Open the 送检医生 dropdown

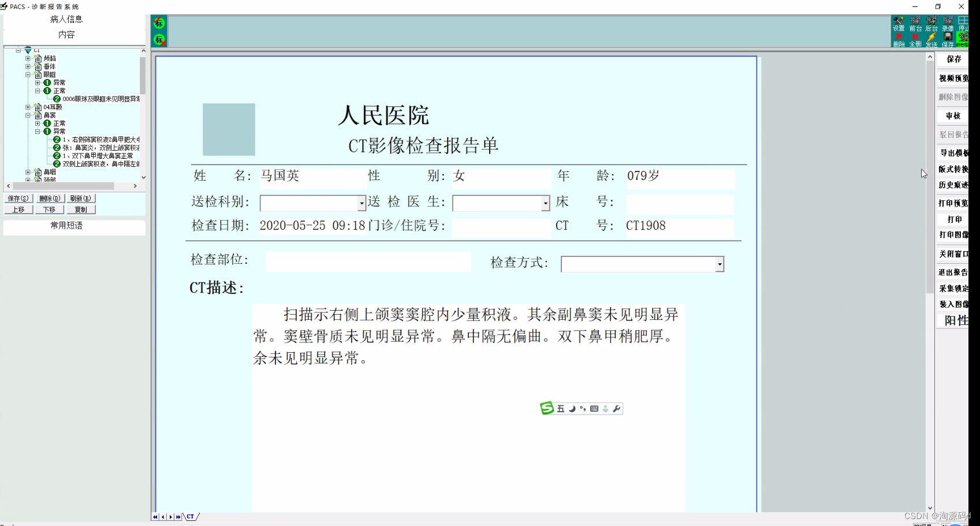click(x=545, y=203)
